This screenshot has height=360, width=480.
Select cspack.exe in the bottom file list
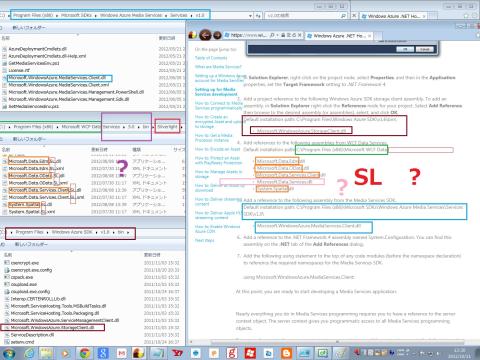22,277
